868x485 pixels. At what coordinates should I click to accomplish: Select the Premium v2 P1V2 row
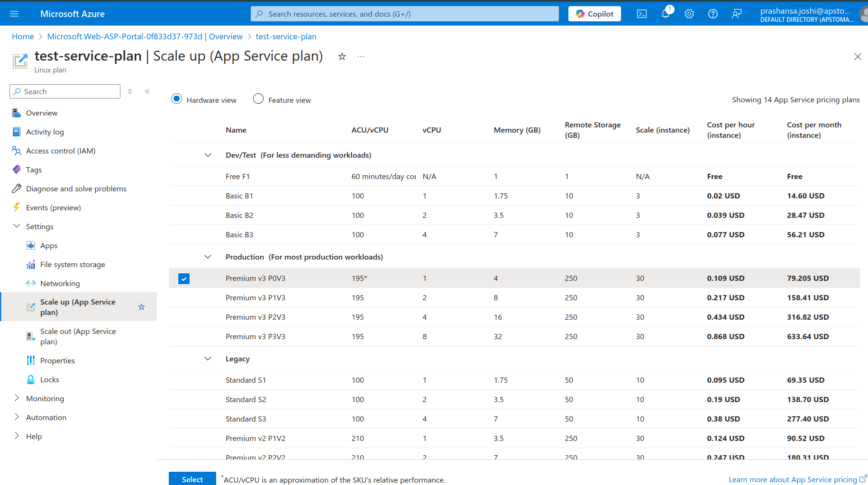514,438
